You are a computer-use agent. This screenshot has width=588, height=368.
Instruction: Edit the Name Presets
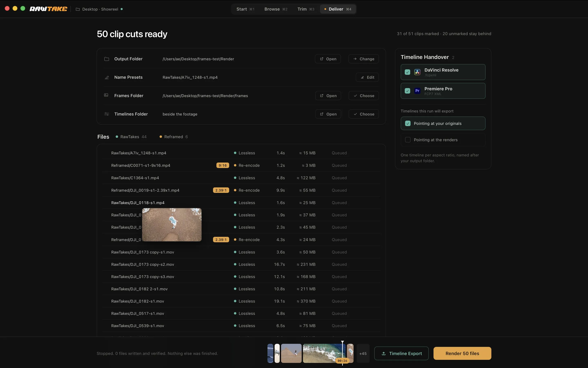(367, 77)
